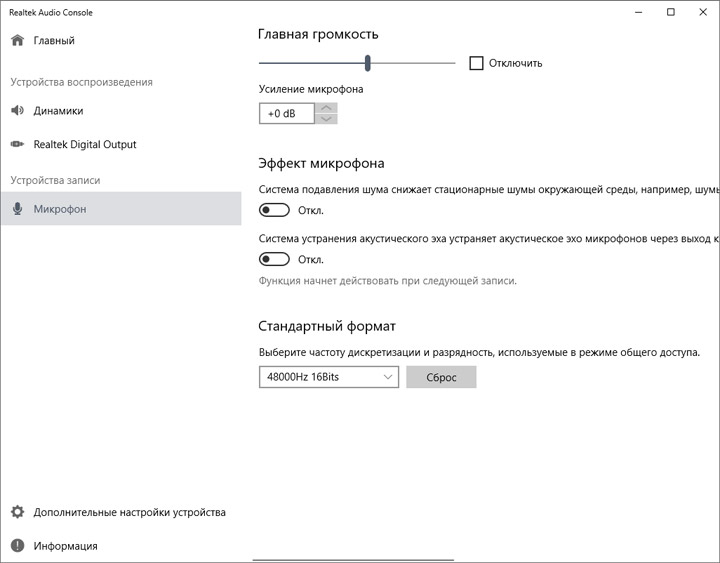The image size is (720, 563).
Task: Open the Главный section
Action: pyautogui.click(x=54, y=41)
